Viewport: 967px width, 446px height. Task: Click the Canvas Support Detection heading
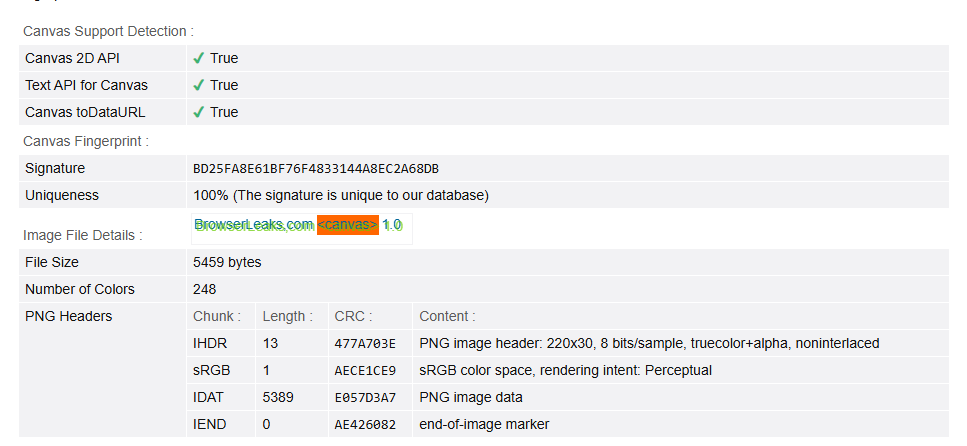pyautogui.click(x=108, y=31)
